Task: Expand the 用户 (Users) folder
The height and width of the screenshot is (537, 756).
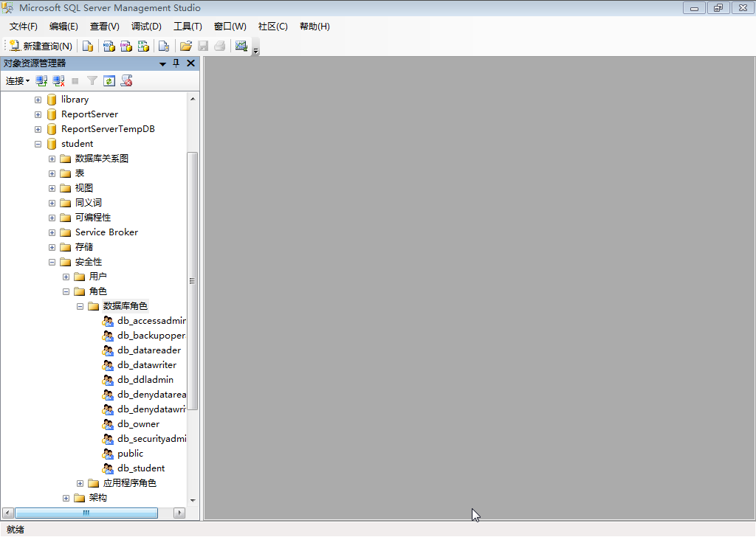Action: [66, 277]
